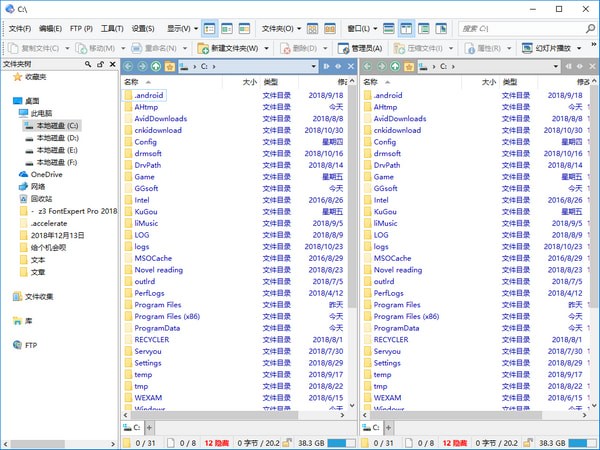Click the Back arrow in left pane
This screenshot has width=600, height=450.
pos(128,67)
